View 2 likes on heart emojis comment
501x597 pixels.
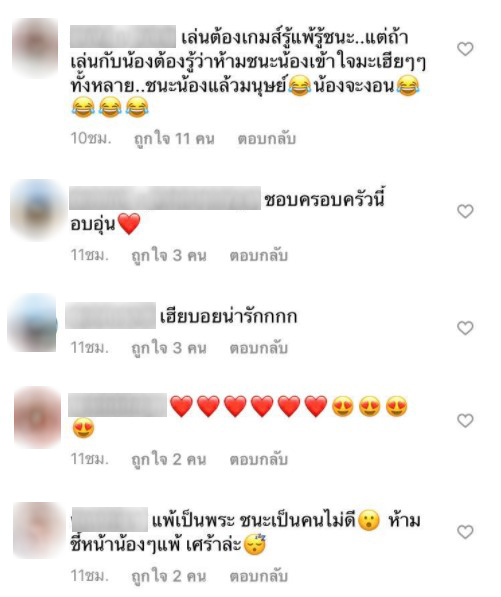(x=169, y=460)
